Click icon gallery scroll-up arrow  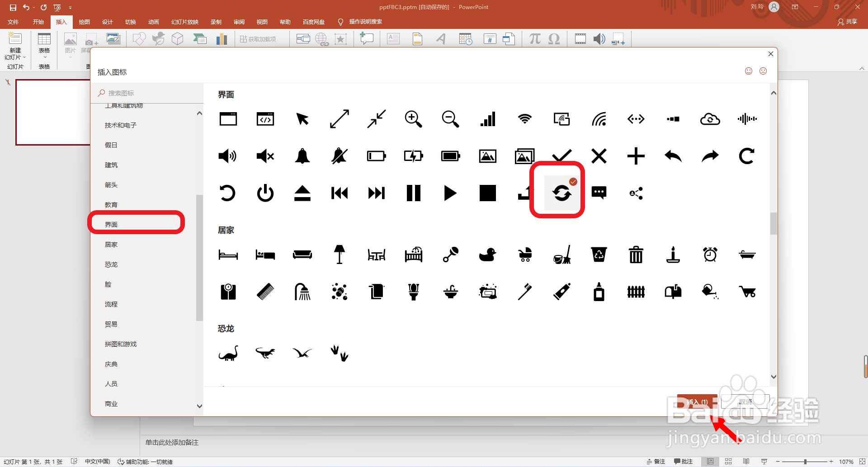pos(774,93)
